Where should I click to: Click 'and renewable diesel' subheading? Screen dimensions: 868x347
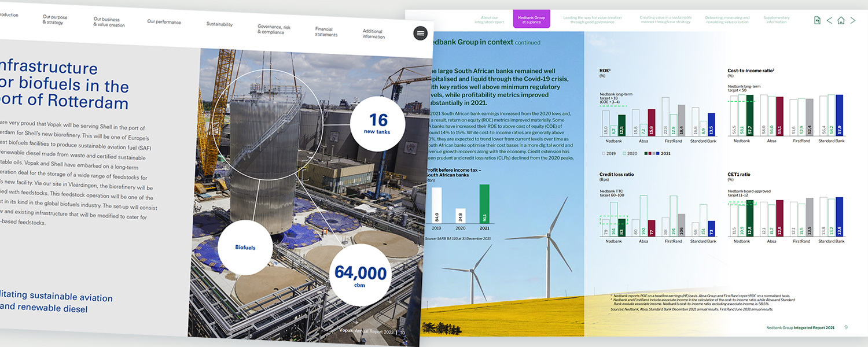[43, 308]
